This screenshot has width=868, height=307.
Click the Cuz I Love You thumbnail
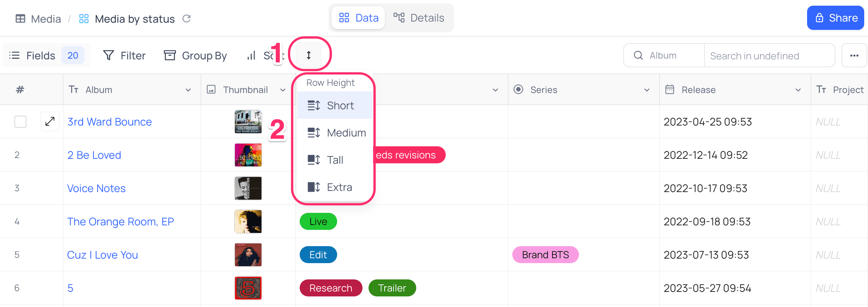pyautogui.click(x=248, y=255)
